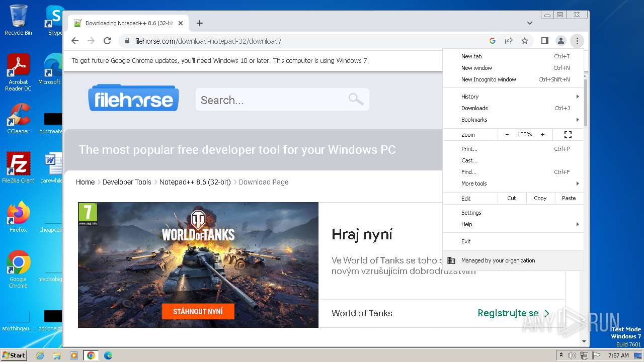Open FileZilla Client desktop icon

coord(18,168)
